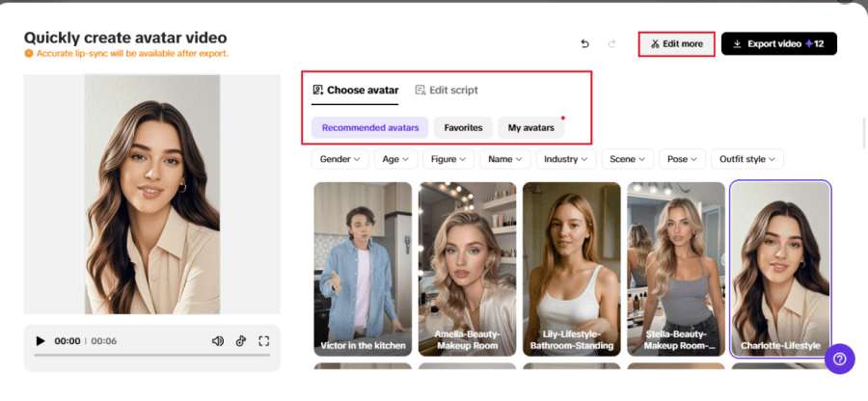Click the Export video button

pos(778,44)
